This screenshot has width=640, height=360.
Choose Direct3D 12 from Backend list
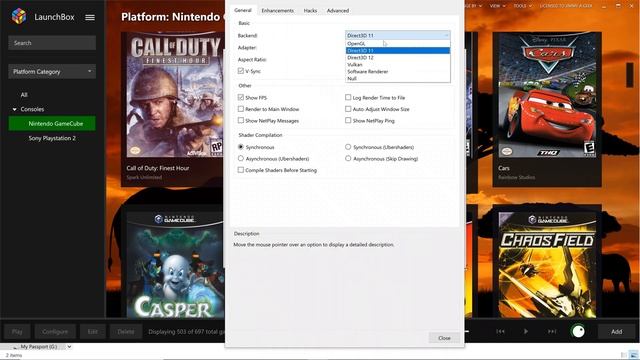(398, 58)
